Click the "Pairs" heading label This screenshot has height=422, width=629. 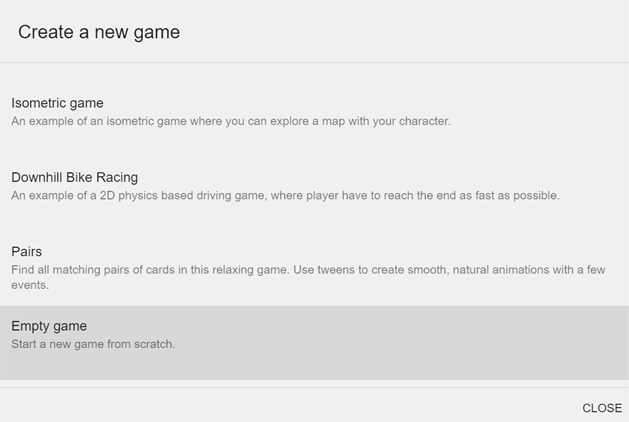(27, 251)
